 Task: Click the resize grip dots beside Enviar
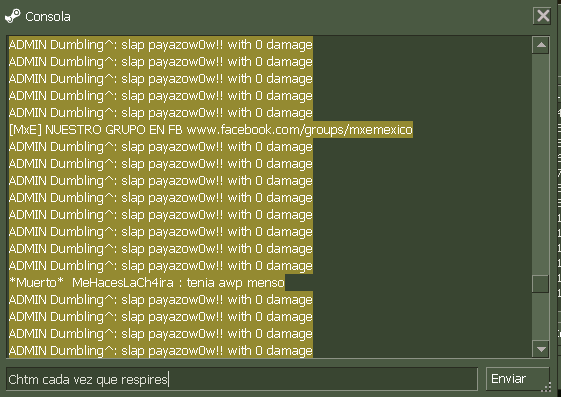(x=547, y=387)
